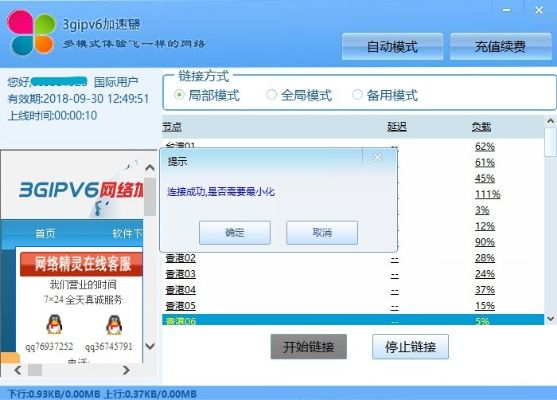Click the right QQ penguin icon qq36745791
The width and height of the screenshot is (557, 400).
[x=114, y=324]
